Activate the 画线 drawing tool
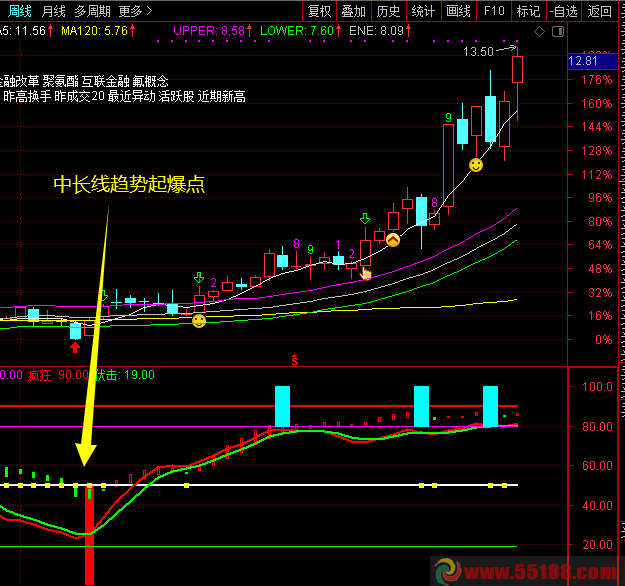The image size is (625, 586). [458, 11]
